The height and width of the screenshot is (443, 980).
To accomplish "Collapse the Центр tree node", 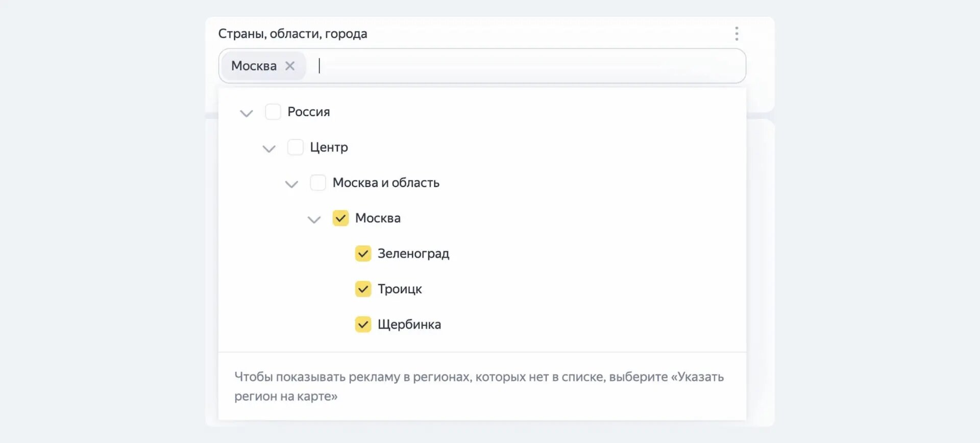I will (269, 148).
